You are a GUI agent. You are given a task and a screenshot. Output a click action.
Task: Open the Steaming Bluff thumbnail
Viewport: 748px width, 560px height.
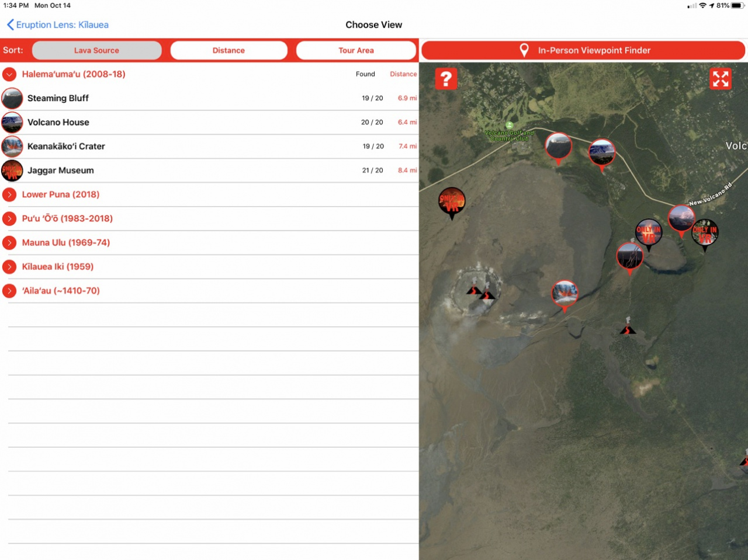12,98
